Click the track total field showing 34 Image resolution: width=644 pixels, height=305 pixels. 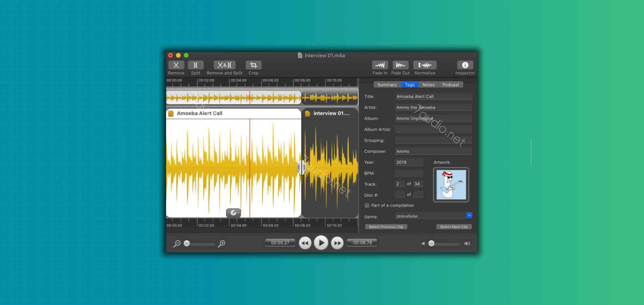tap(418, 184)
